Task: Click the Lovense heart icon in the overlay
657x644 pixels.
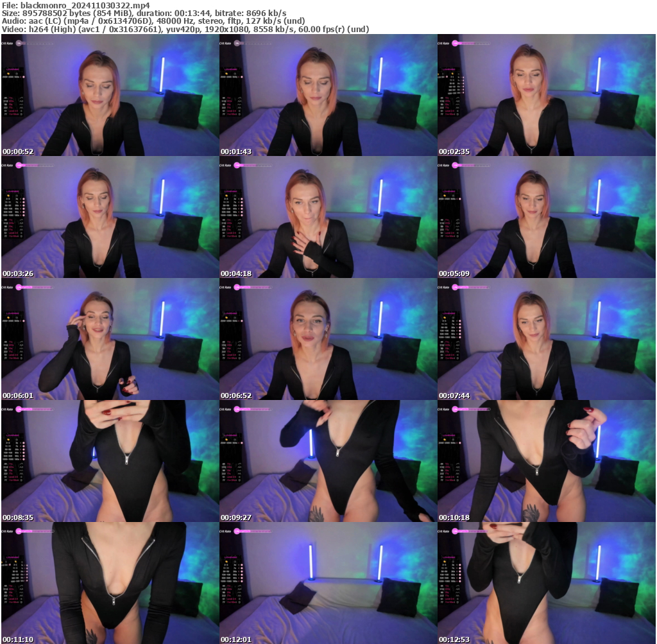Action: coord(452,74)
